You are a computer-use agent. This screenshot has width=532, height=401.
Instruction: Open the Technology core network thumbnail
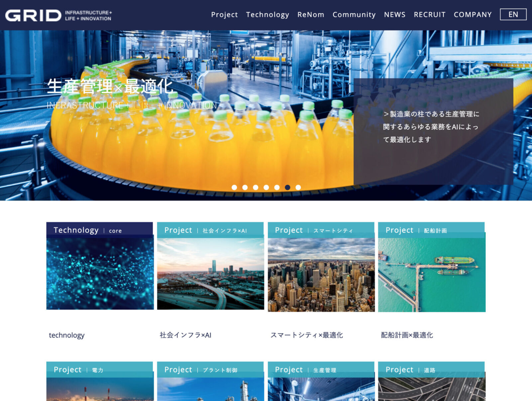pos(100,273)
